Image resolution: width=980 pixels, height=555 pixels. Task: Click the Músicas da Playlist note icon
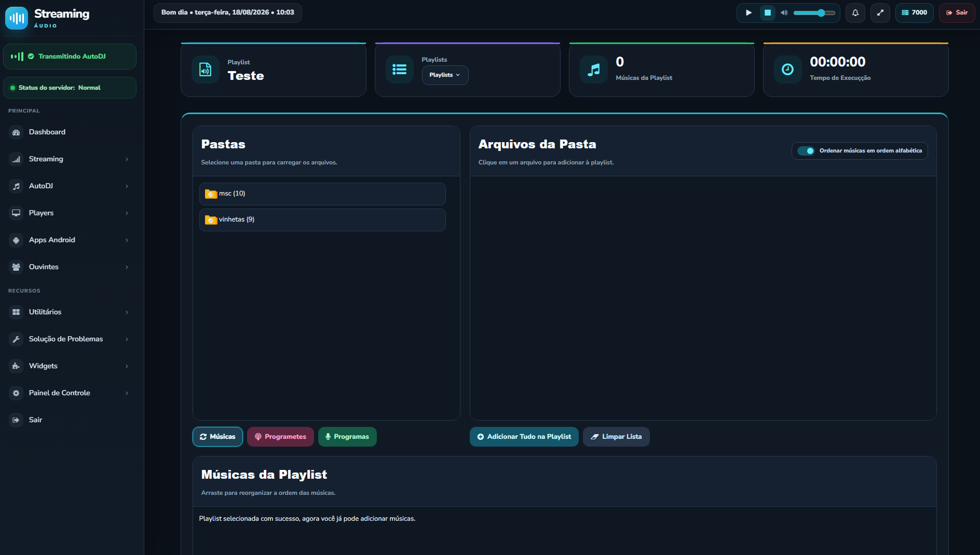[594, 70]
